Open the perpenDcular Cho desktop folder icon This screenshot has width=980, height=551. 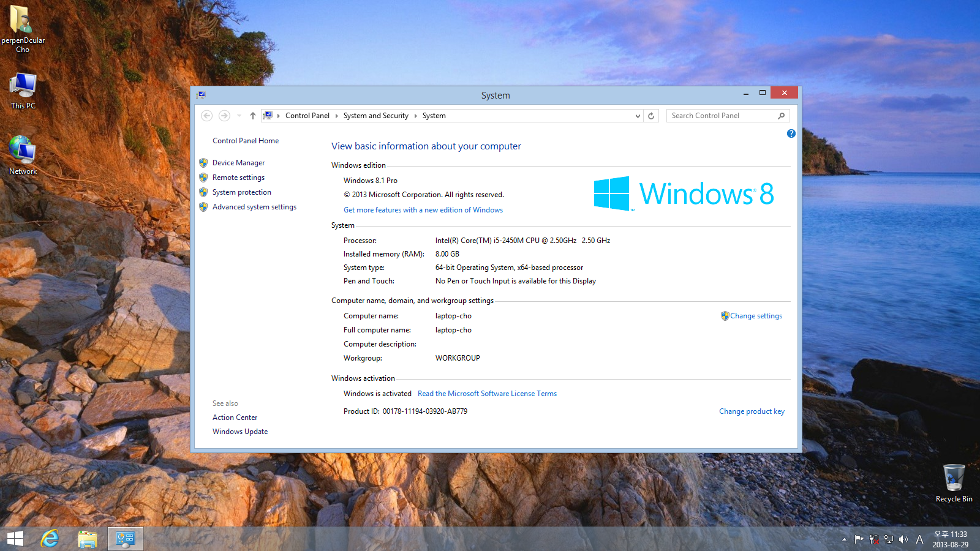(x=23, y=28)
